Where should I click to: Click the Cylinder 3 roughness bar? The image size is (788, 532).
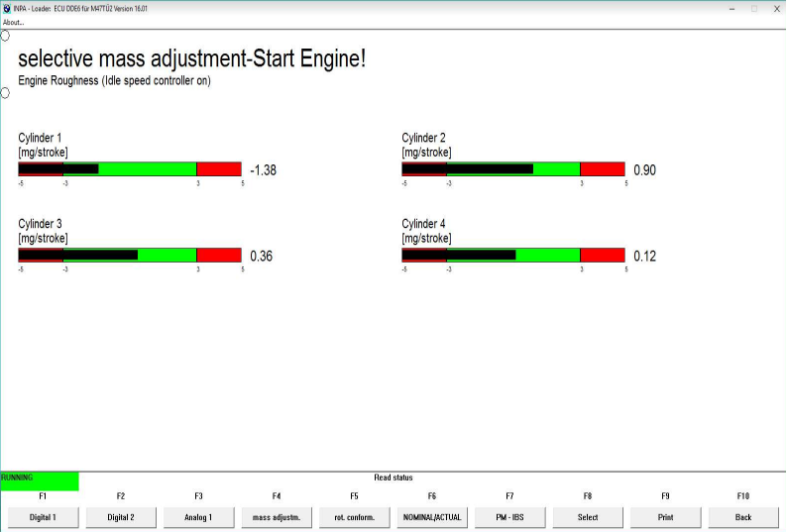(130, 256)
